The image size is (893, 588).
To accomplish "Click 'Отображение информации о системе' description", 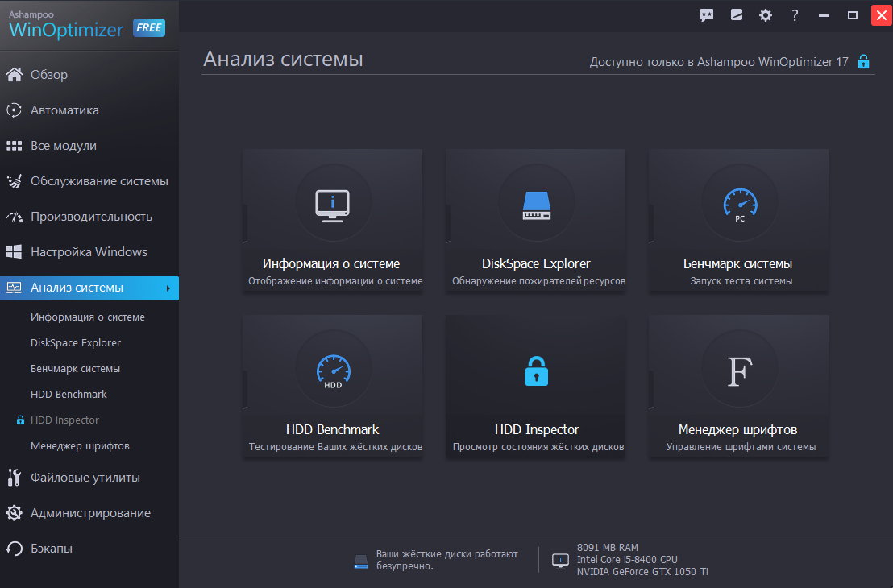I will tap(335, 280).
